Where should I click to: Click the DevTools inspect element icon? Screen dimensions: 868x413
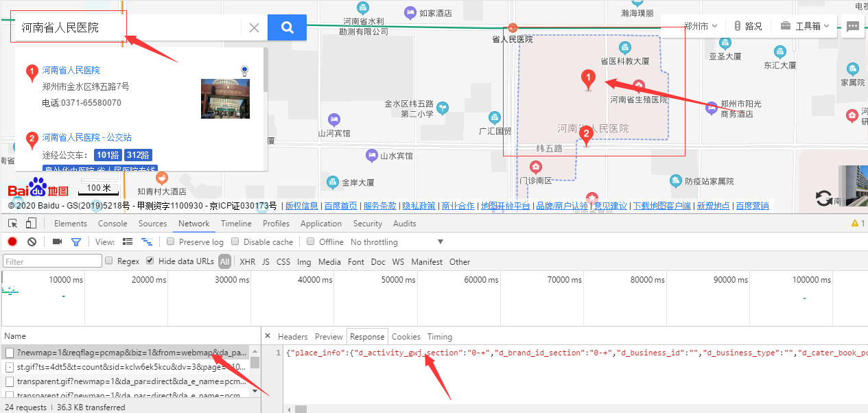[13, 223]
